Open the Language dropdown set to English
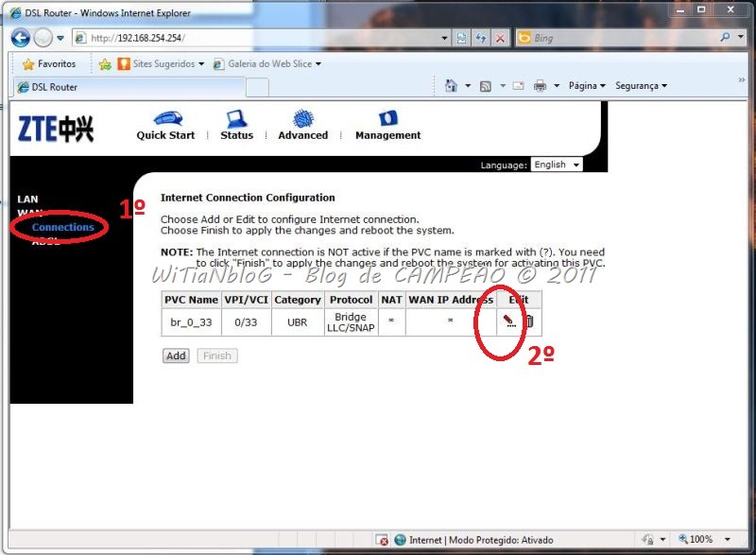The width and height of the screenshot is (756, 555). click(x=557, y=165)
